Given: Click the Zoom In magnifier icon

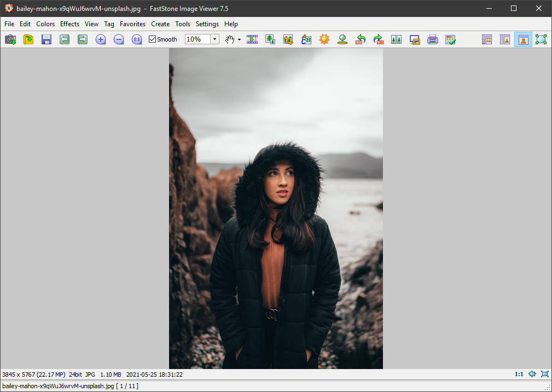Looking at the screenshot, I should tap(101, 39).
